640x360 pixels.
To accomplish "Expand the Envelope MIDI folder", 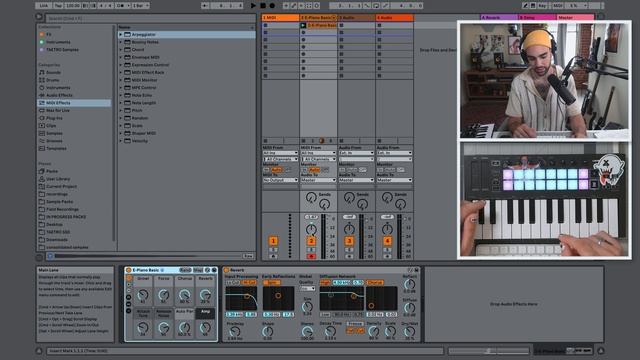I will coord(121,58).
